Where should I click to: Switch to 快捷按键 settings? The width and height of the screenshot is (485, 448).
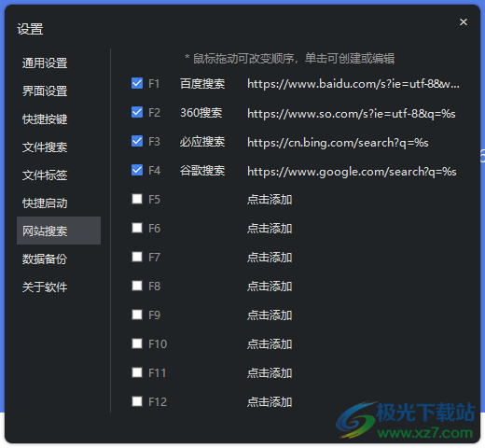click(45, 119)
